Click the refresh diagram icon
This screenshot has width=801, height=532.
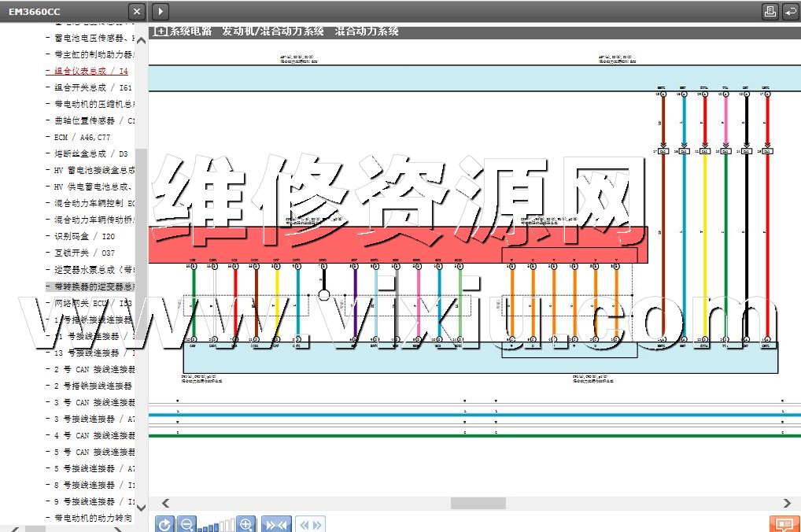coord(164,524)
